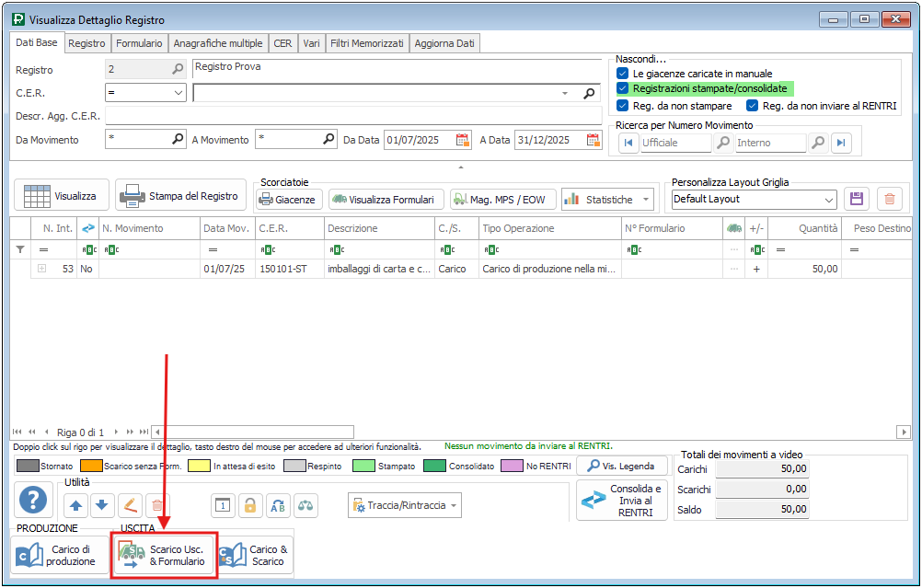This screenshot has width=922, height=588.
Task: Toggle 'Registrazioni stampate/consolidate' checkbox
Action: pyautogui.click(x=623, y=88)
